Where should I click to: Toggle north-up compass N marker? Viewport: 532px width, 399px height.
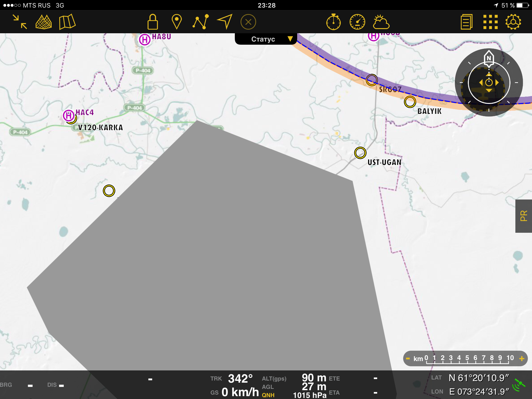coord(489,58)
